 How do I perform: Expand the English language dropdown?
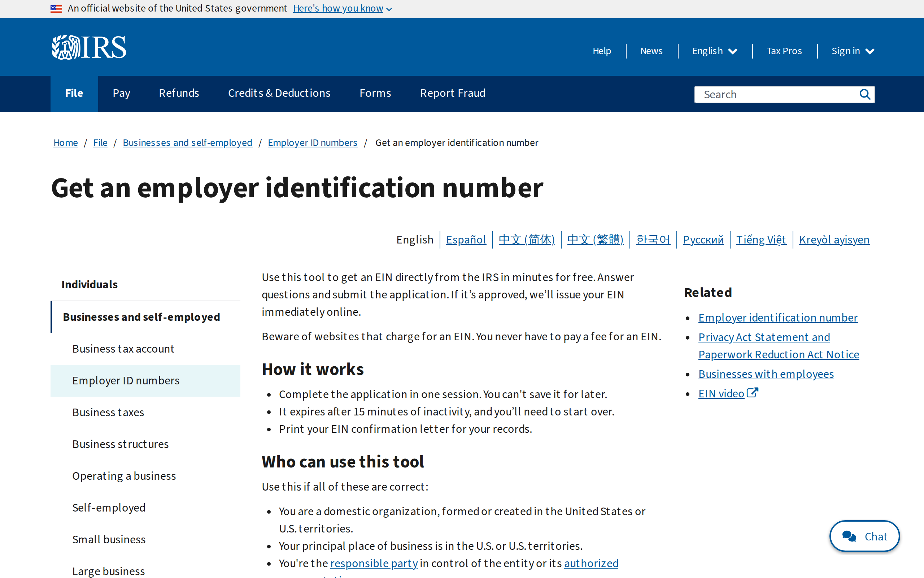pos(714,51)
